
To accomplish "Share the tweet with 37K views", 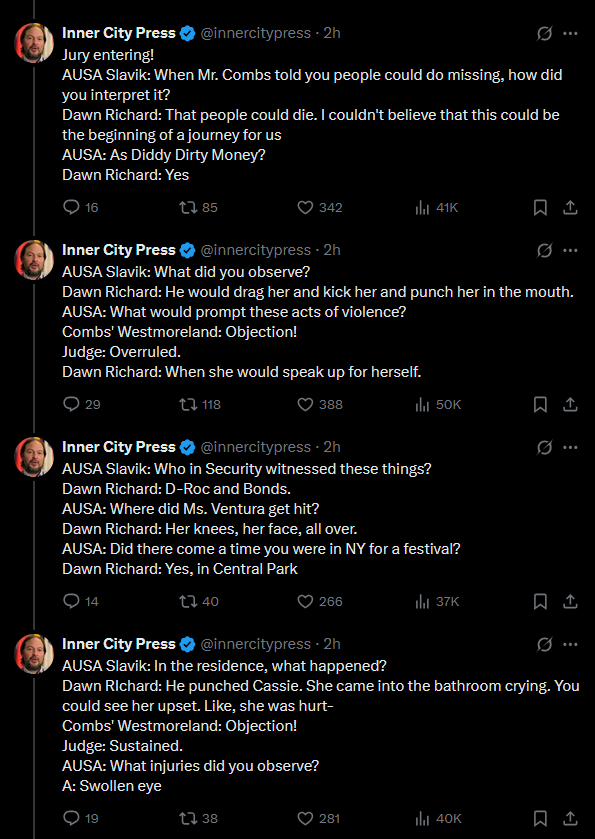I will pyautogui.click(x=571, y=602).
